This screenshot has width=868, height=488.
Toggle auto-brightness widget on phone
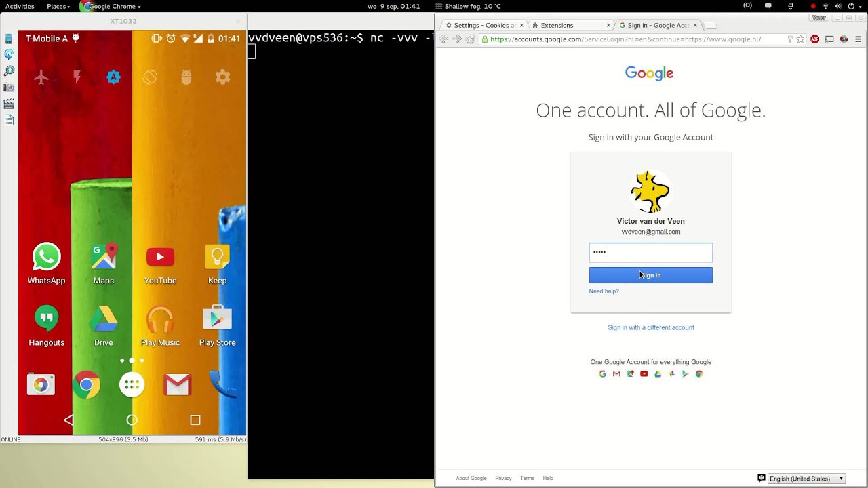(113, 77)
